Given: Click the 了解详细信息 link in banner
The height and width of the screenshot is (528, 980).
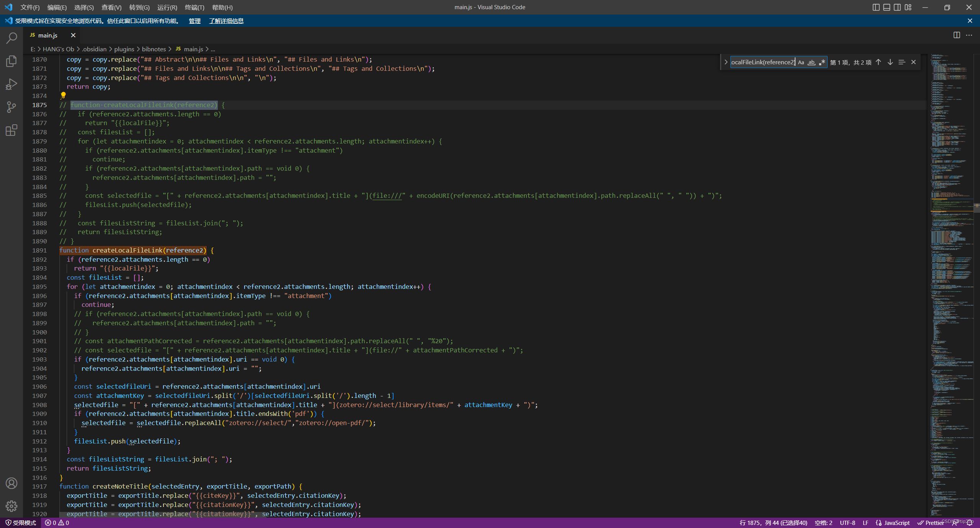Looking at the screenshot, I should point(226,21).
